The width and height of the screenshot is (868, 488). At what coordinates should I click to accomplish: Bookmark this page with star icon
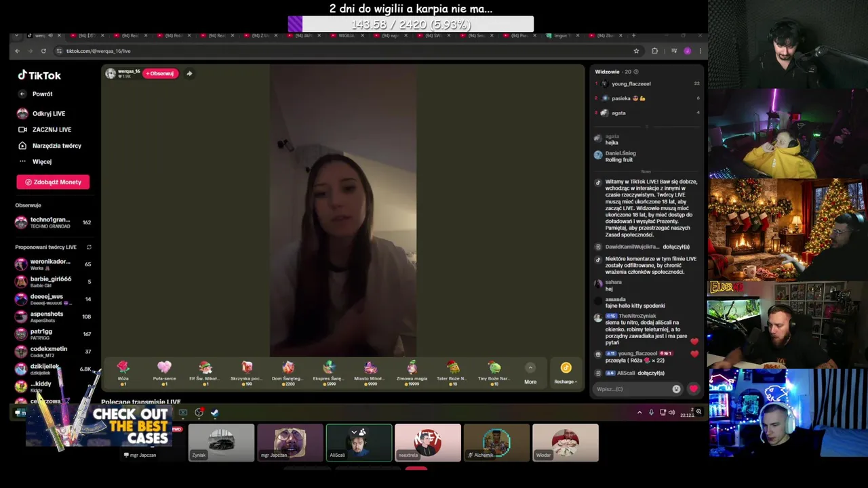coord(636,51)
